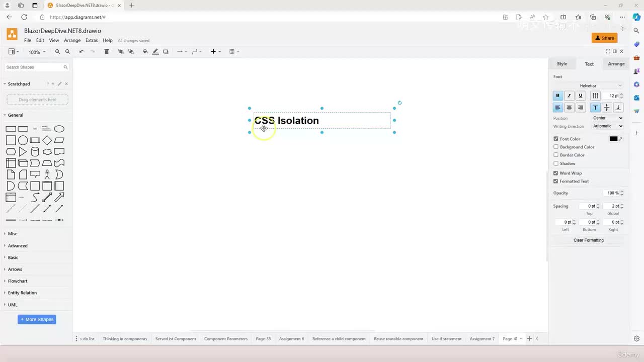This screenshot has width=644, height=362.
Task: Open the Arrange menu
Action: pyautogui.click(x=72, y=40)
